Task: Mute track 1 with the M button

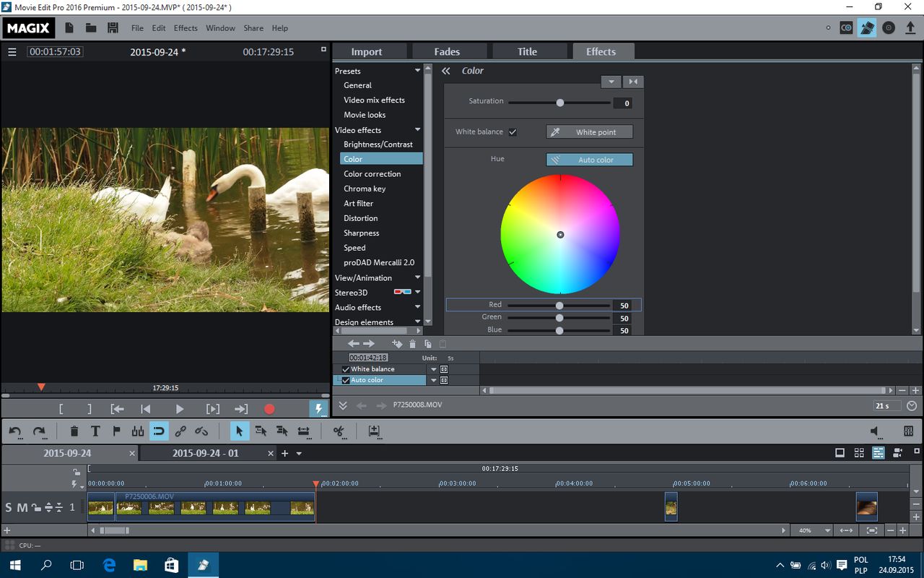Action: point(22,507)
